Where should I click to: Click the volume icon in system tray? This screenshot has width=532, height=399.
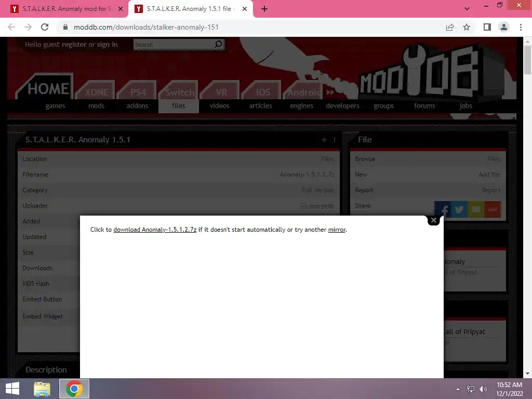483,389
